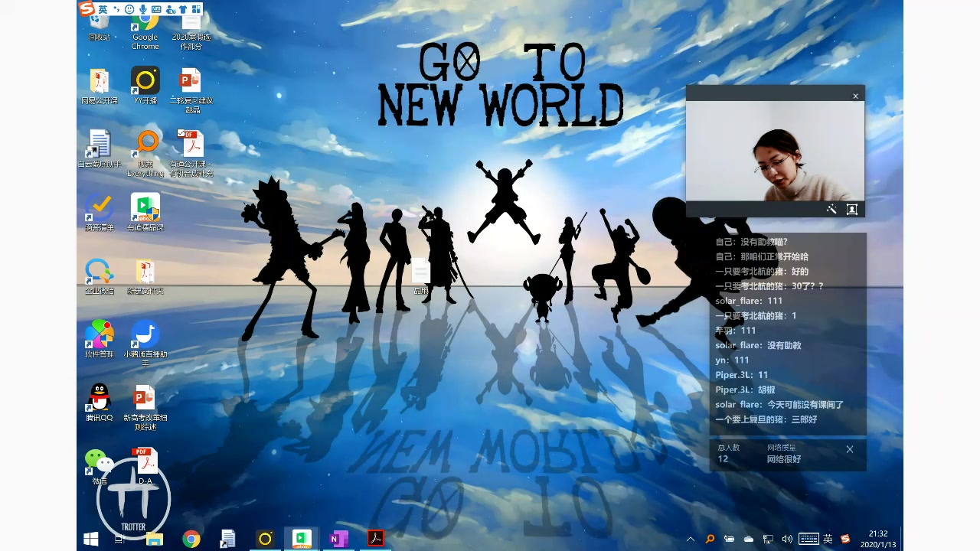Open the 网易公开课 folder icon
Viewport: 980px width, 551px height.
click(x=100, y=86)
